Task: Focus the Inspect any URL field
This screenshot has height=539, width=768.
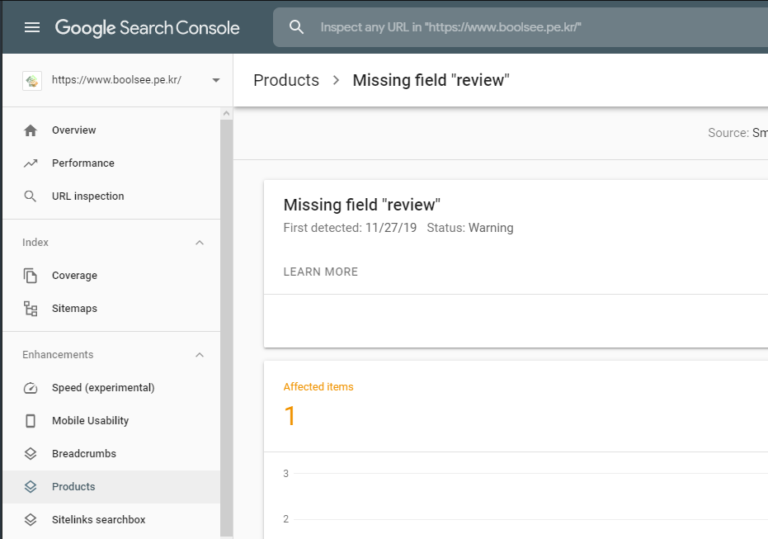Action: [x=520, y=27]
